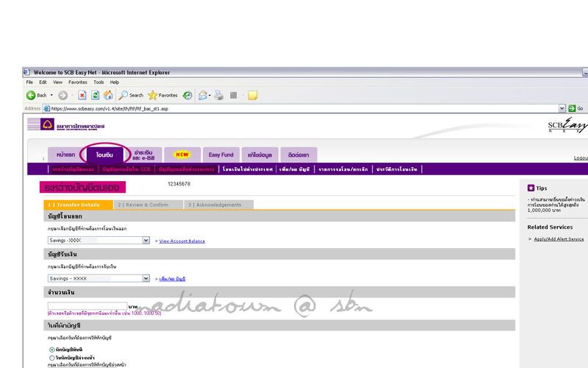588x368 pixels.
Task: Click the SCB bank logo
Action: pos(47,124)
